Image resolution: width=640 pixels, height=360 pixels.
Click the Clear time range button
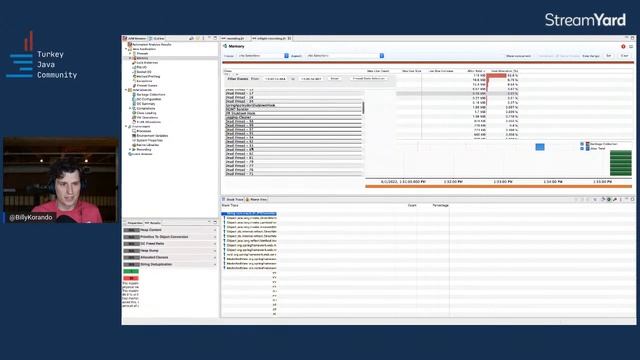coord(624,56)
